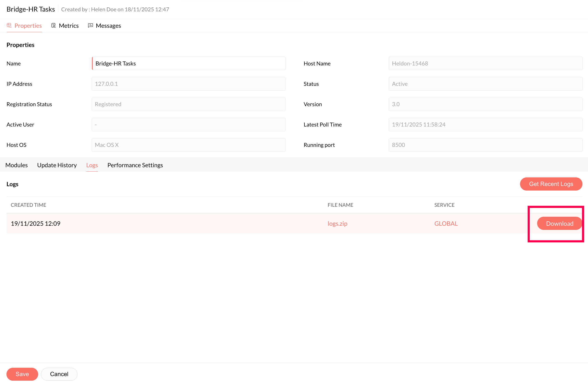This screenshot has height=383, width=588.
Task: Click the Get Recent Logs button
Action: point(551,184)
